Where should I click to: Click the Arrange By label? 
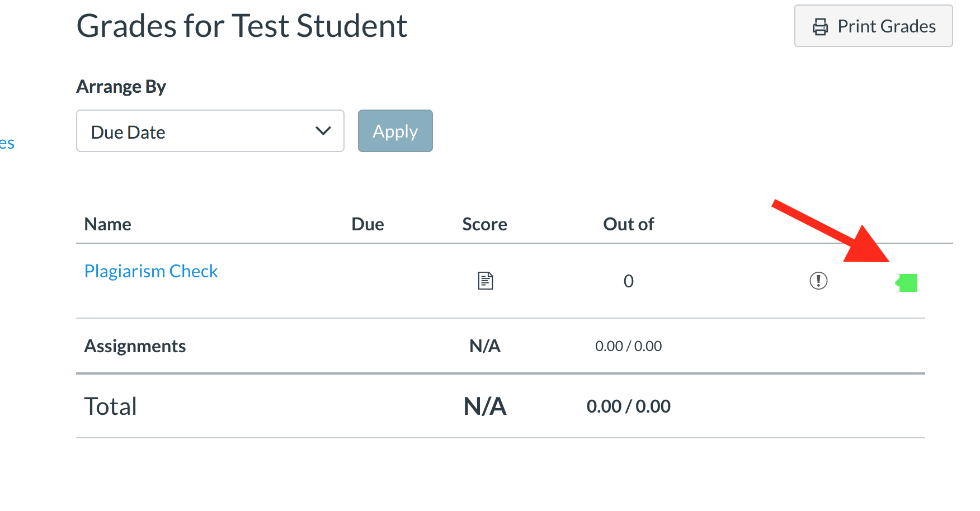[x=121, y=87]
